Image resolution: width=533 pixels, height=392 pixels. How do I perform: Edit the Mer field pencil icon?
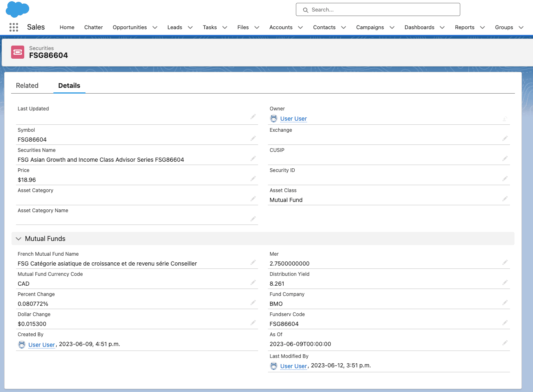pyautogui.click(x=505, y=262)
